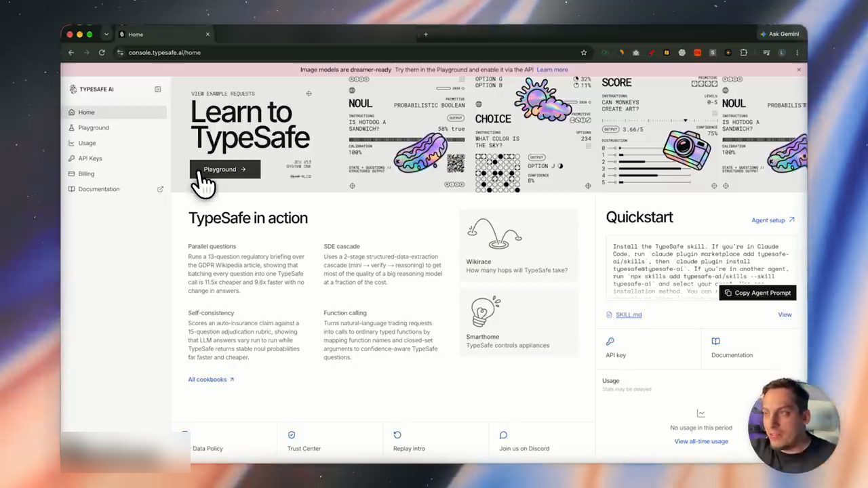Click the Ask Gemini button
868x488 pixels.
pos(780,34)
